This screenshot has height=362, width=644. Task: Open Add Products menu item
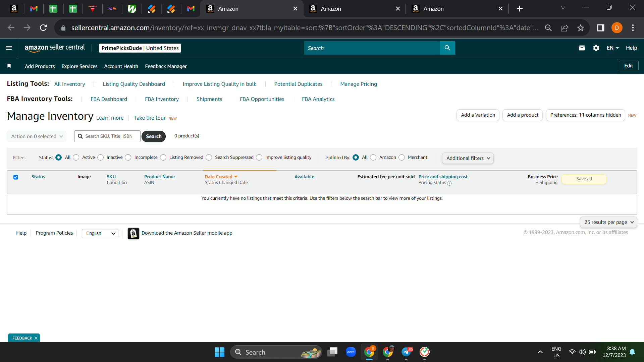[x=40, y=66]
